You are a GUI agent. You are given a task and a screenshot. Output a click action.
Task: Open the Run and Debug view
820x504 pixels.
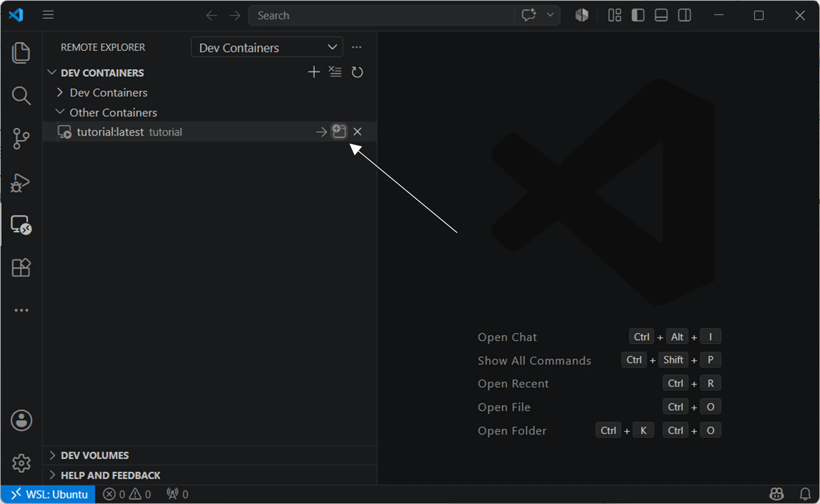(20, 183)
